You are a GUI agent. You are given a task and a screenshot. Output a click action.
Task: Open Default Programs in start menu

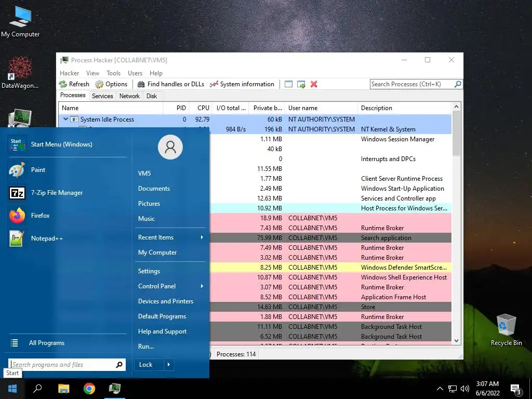tap(162, 316)
